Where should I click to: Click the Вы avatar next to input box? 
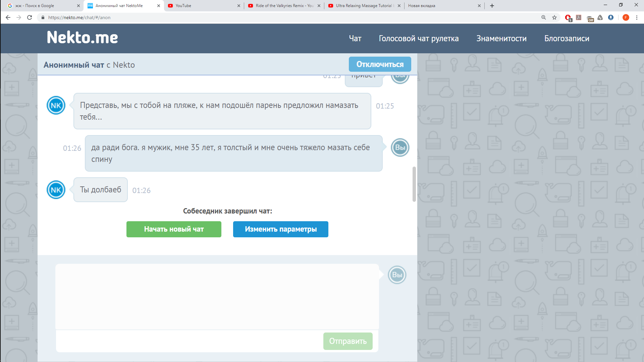397,275
